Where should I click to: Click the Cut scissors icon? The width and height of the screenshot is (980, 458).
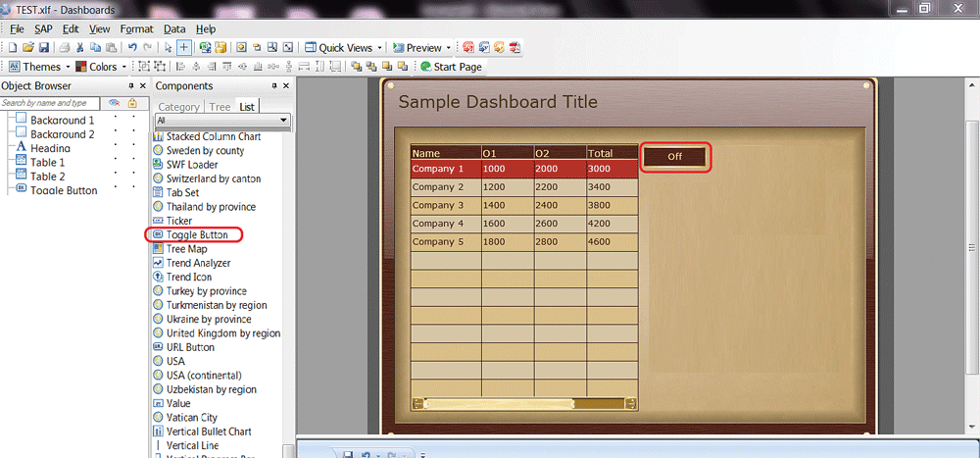tap(80, 47)
